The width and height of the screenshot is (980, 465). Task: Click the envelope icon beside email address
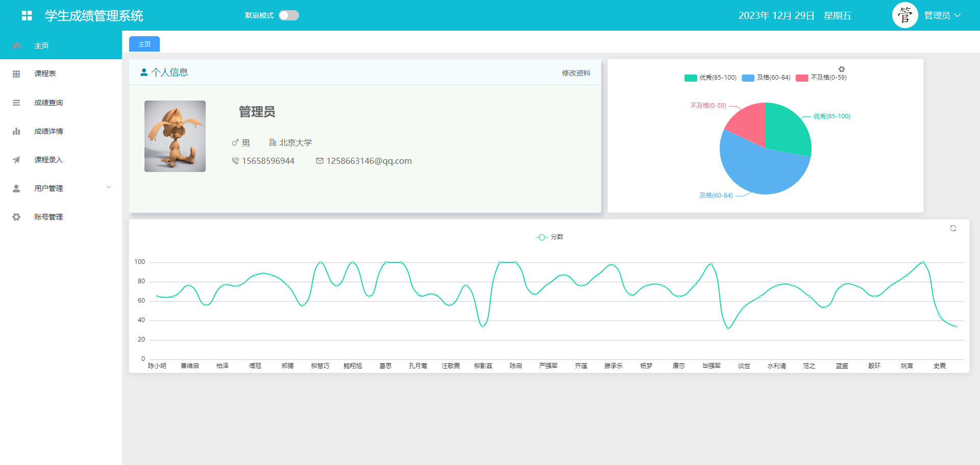(x=320, y=161)
